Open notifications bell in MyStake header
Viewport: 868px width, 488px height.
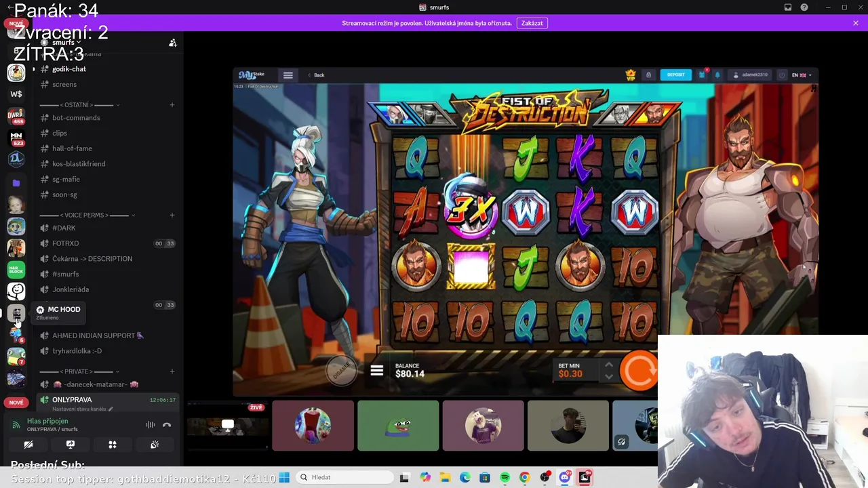[x=717, y=75]
